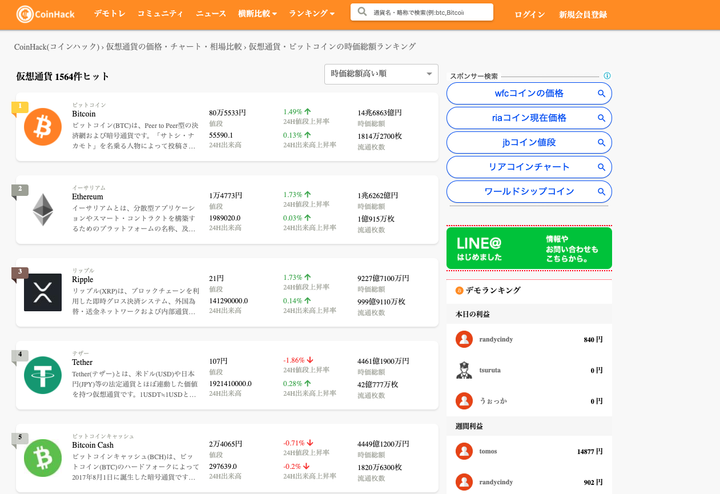Open the Ripple coin name link
The height and width of the screenshot is (494, 720).
pos(83,280)
